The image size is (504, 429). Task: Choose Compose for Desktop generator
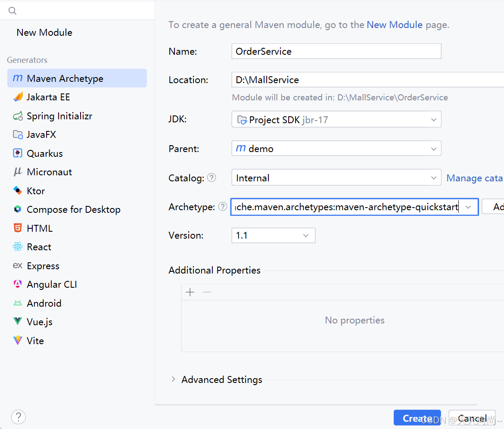point(73,209)
